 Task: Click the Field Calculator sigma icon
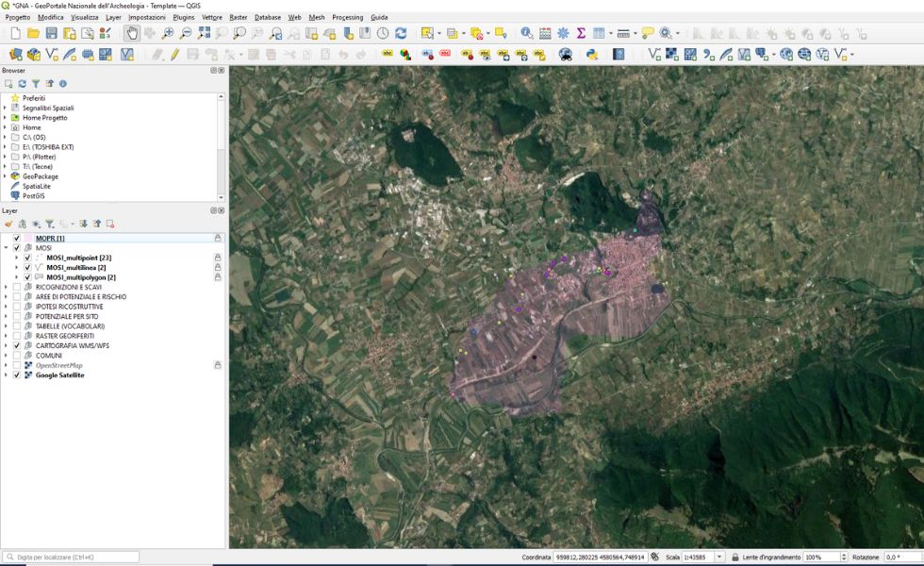[582, 31]
